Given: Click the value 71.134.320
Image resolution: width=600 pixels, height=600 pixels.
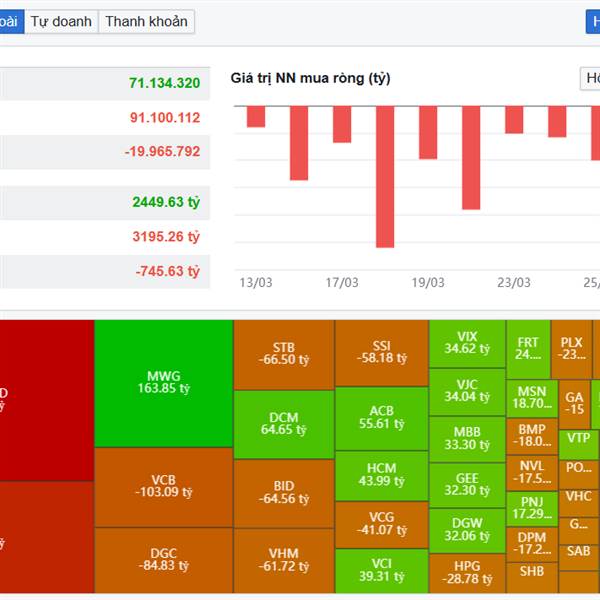Looking at the screenshot, I should click(165, 83).
